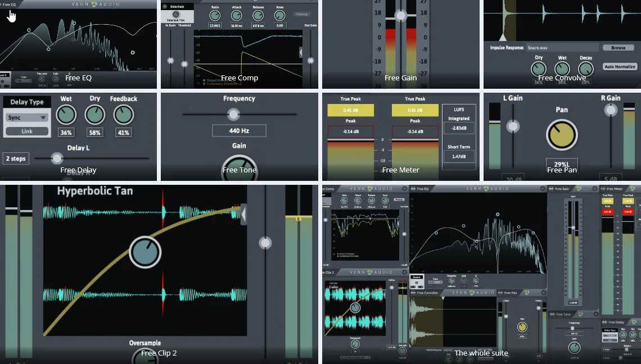Click the Feedback knob in Free Delay
This screenshot has width=641, height=364.
[x=123, y=115]
